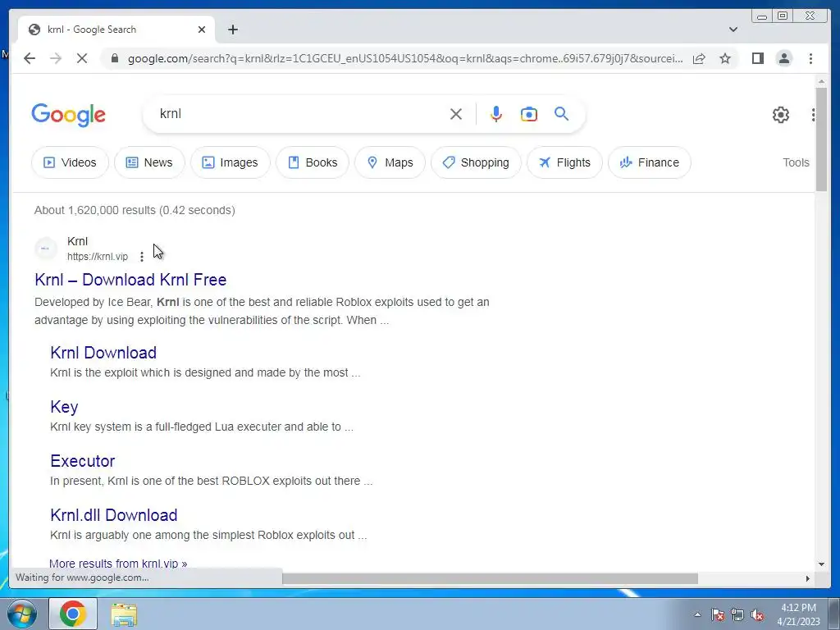Open the Chrome side panel
This screenshot has height=630, width=840.
[757, 58]
